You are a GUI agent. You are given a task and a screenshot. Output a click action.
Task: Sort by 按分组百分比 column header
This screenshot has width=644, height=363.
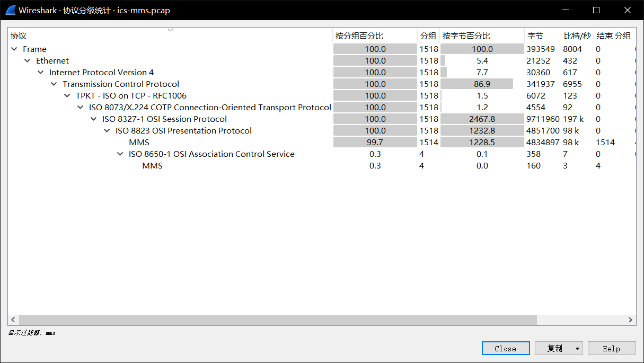pyautogui.click(x=375, y=36)
